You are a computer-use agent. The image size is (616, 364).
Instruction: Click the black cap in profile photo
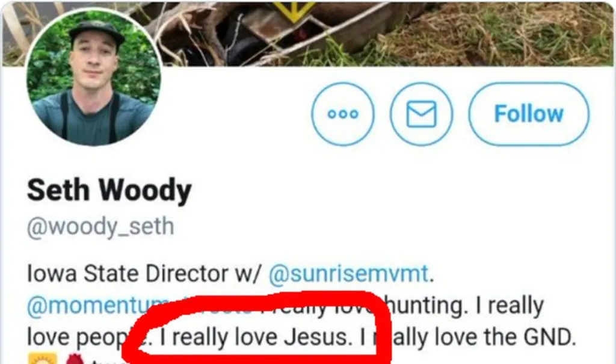point(96,32)
